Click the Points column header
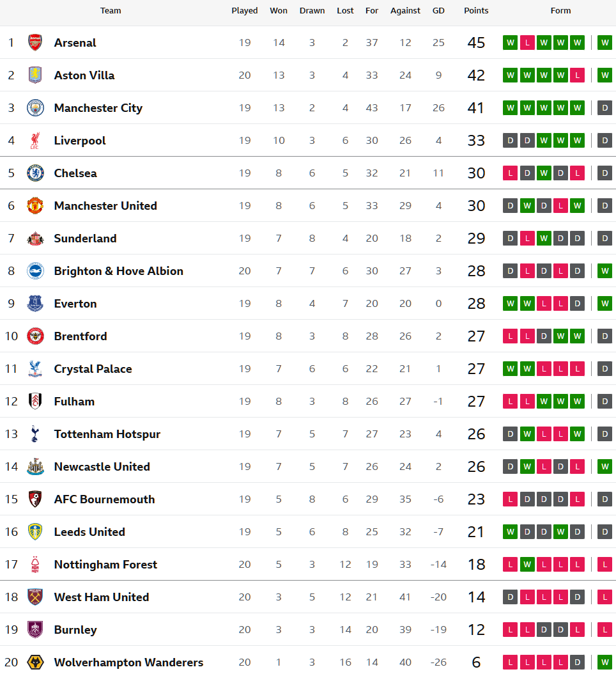616x674 pixels. click(476, 11)
